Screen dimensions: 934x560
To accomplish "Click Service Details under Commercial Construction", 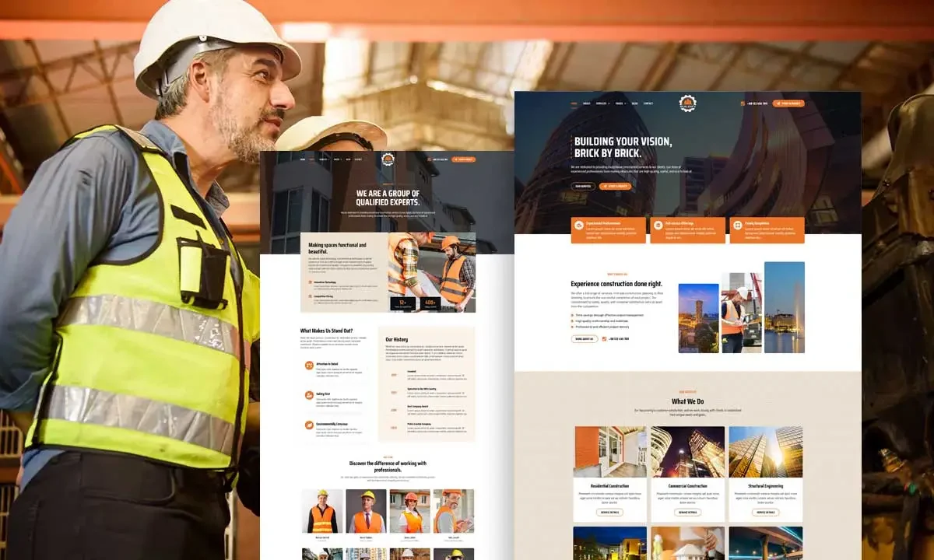I will [687, 512].
